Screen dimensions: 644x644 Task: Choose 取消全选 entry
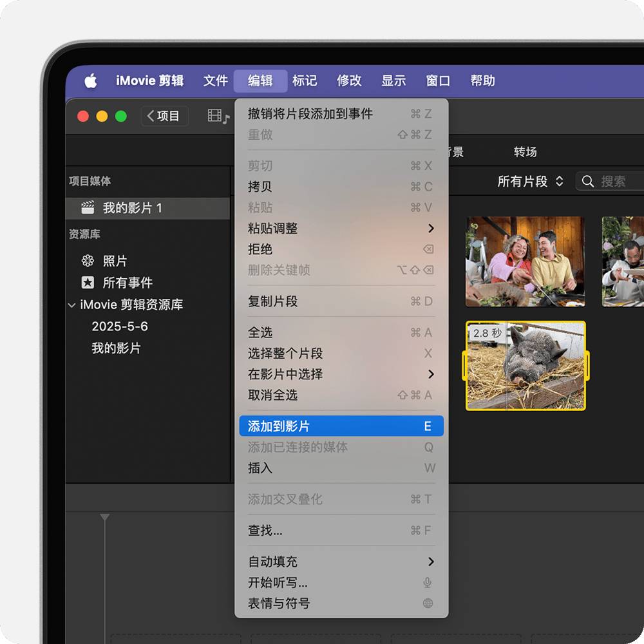[x=341, y=395]
